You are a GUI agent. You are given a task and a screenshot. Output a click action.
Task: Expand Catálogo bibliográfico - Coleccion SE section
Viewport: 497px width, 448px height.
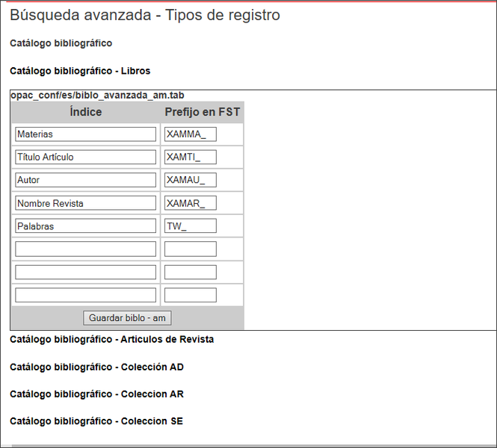pyautogui.click(x=96, y=421)
